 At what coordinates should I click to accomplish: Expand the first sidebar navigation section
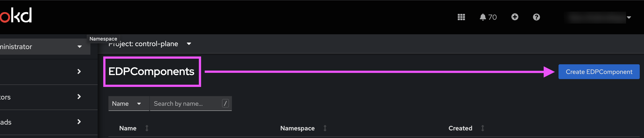(x=49, y=72)
